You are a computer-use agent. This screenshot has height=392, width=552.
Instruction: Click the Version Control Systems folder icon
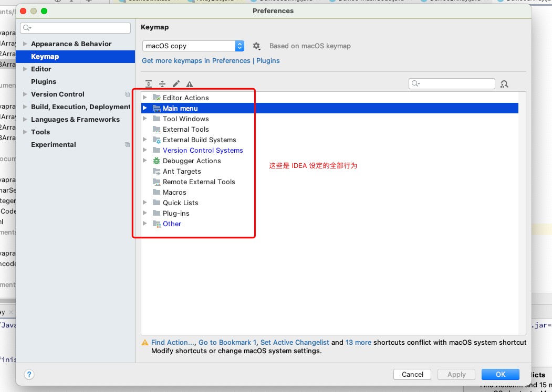click(x=157, y=150)
